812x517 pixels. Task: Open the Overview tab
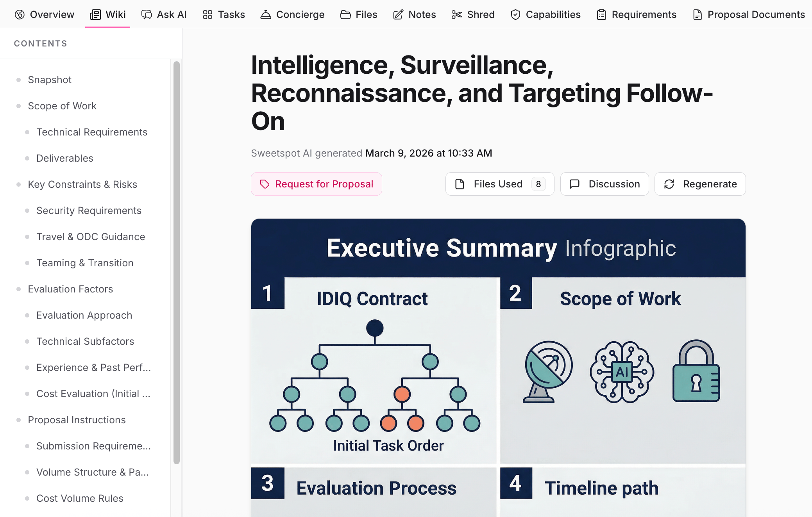(x=44, y=14)
